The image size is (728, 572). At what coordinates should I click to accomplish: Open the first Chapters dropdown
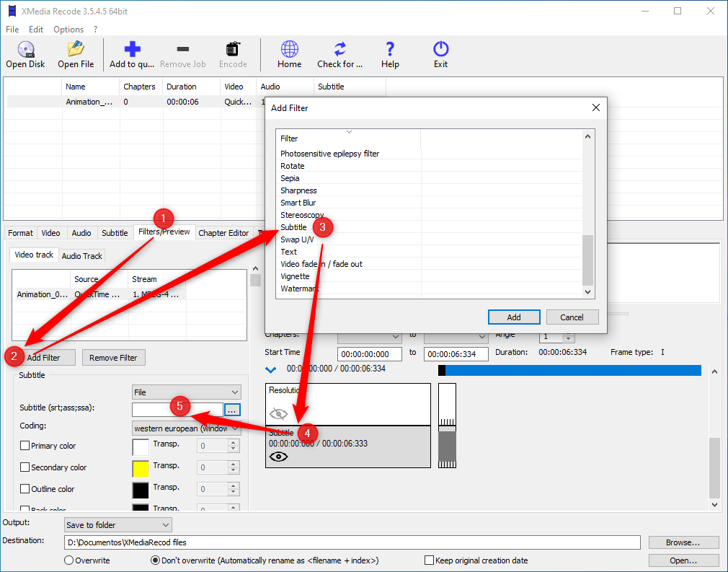coord(369,336)
